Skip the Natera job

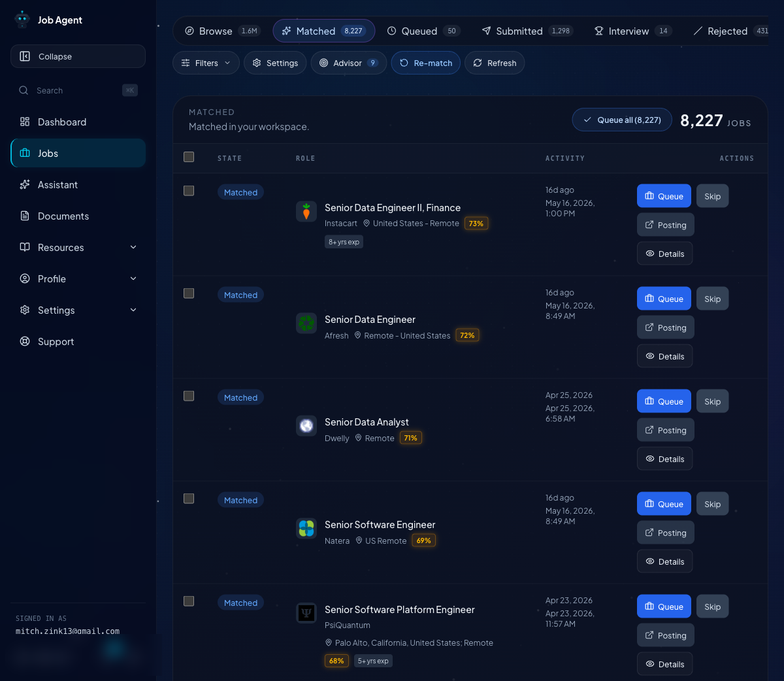click(x=713, y=504)
